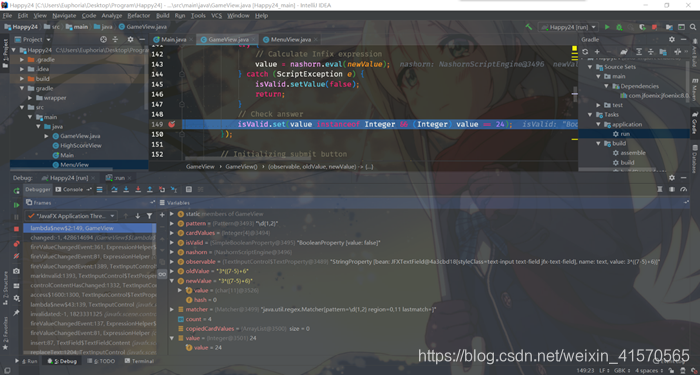The width and height of the screenshot is (700, 375).
Task: Click Force Step Into red arrow icon
Action: 138,189
